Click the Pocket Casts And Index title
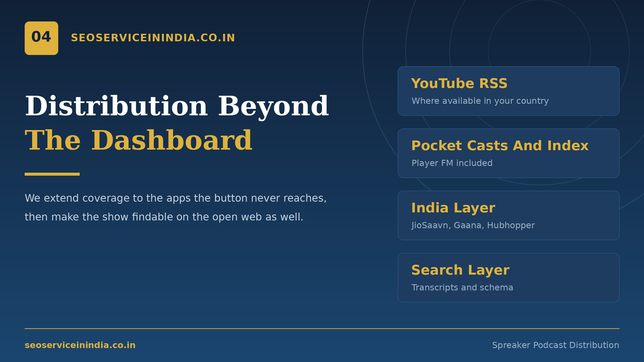Image resolution: width=644 pixels, height=362 pixels. tap(500, 146)
